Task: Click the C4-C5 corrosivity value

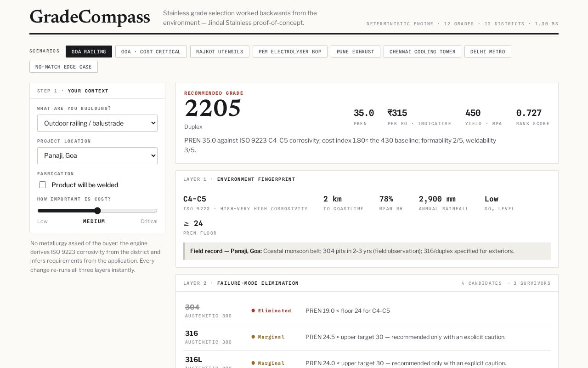Action: coord(195,199)
